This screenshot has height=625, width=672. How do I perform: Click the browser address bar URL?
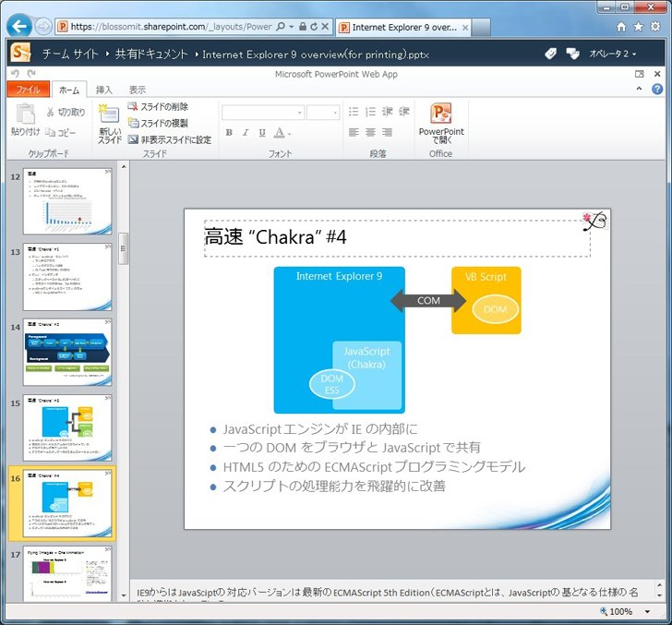(x=171, y=27)
